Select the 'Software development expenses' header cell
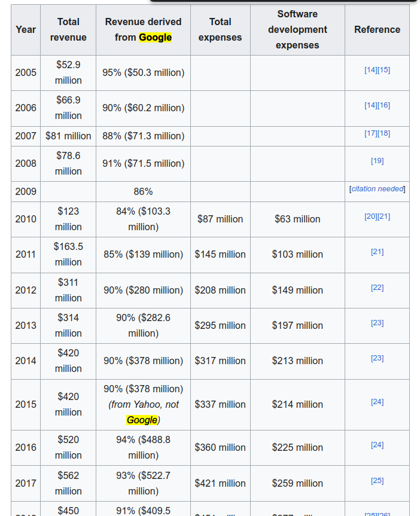 pos(297,30)
